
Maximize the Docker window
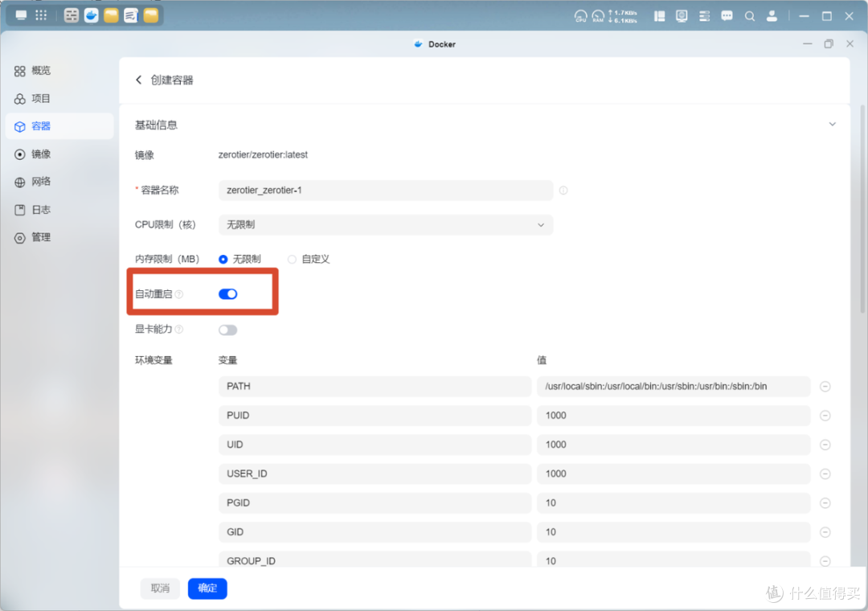[x=829, y=43]
